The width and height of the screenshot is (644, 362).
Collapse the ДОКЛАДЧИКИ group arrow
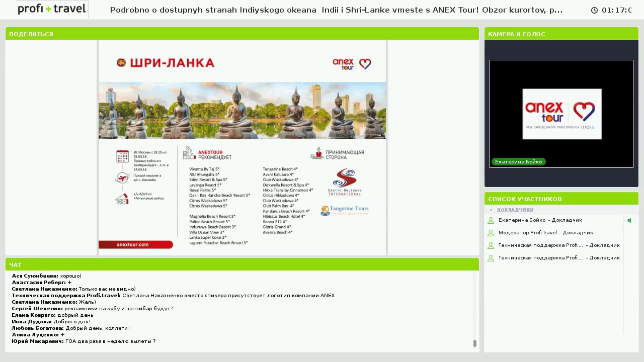tap(491, 210)
